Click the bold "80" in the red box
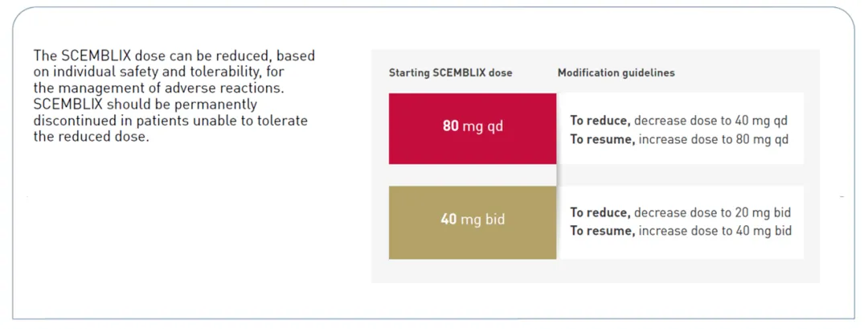The image size is (868, 329). (450, 126)
